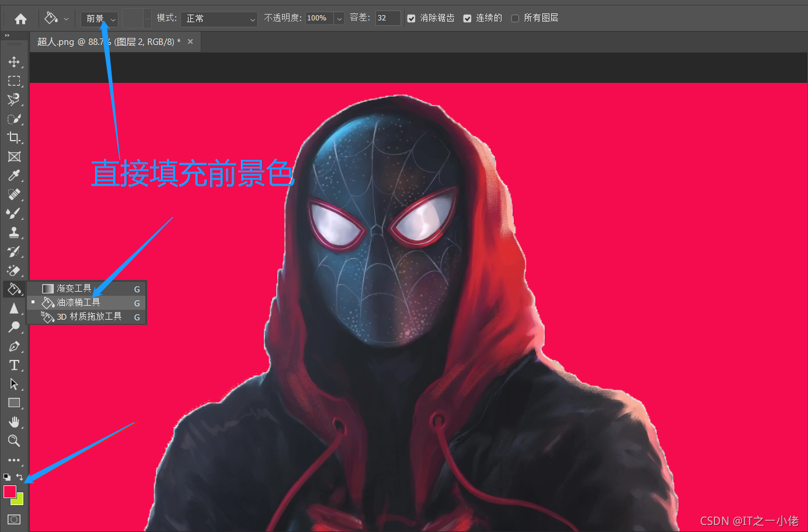Image resolution: width=808 pixels, height=532 pixels.
Task: Expand the opacity slider arrow
Action: coord(339,19)
